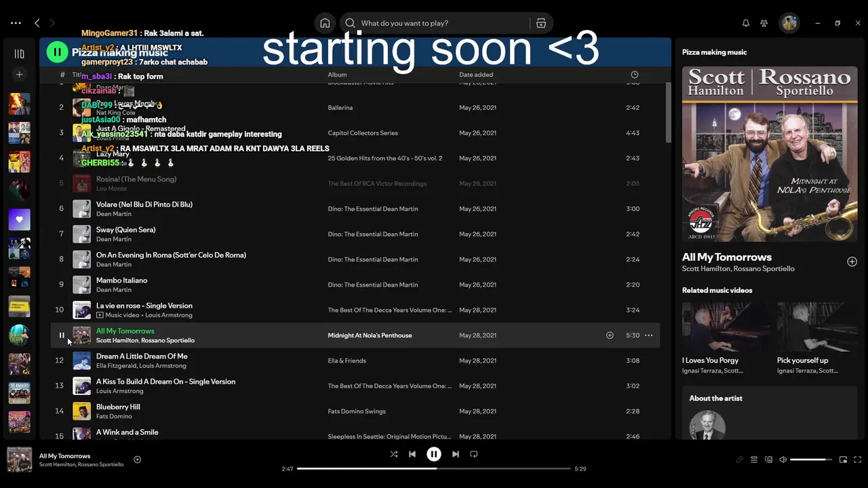Open the Home page

pyautogui.click(x=325, y=23)
